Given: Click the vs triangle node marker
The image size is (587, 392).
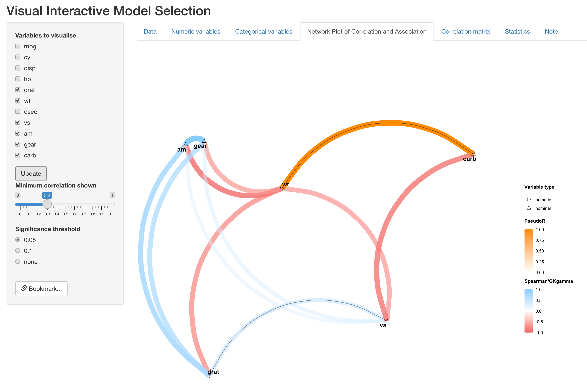Looking at the screenshot, I should coord(387,320).
